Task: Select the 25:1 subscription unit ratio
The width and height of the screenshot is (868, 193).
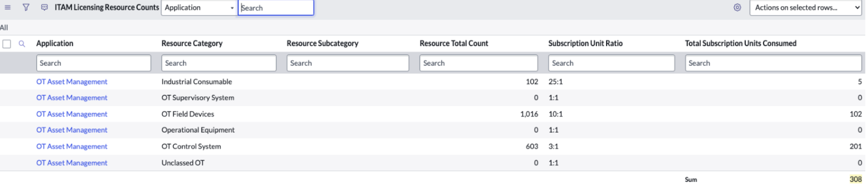Action: [x=556, y=82]
